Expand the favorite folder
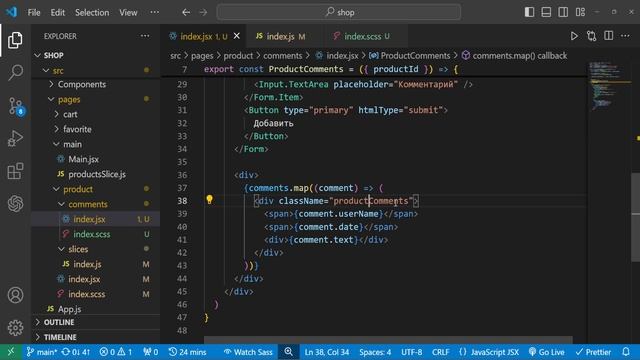 [96, 129]
